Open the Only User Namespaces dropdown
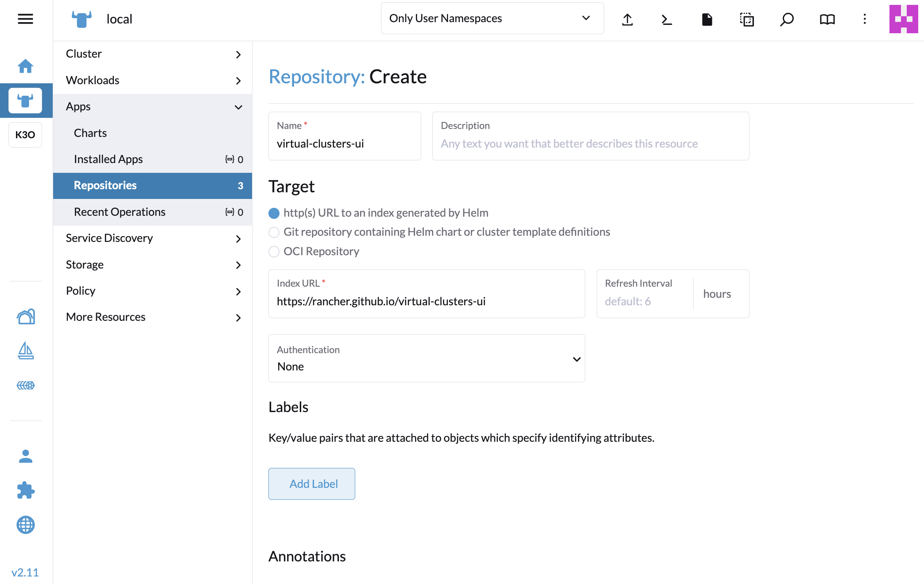The height and width of the screenshot is (584, 924). click(x=492, y=18)
